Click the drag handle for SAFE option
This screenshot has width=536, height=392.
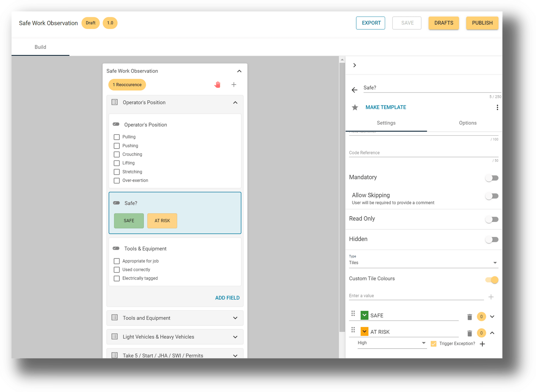pos(353,313)
